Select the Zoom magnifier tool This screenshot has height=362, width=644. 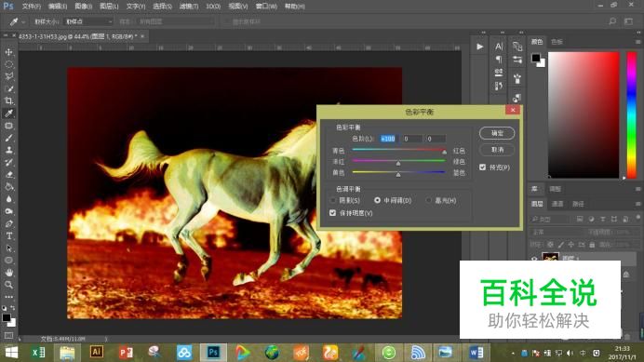point(8,285)
